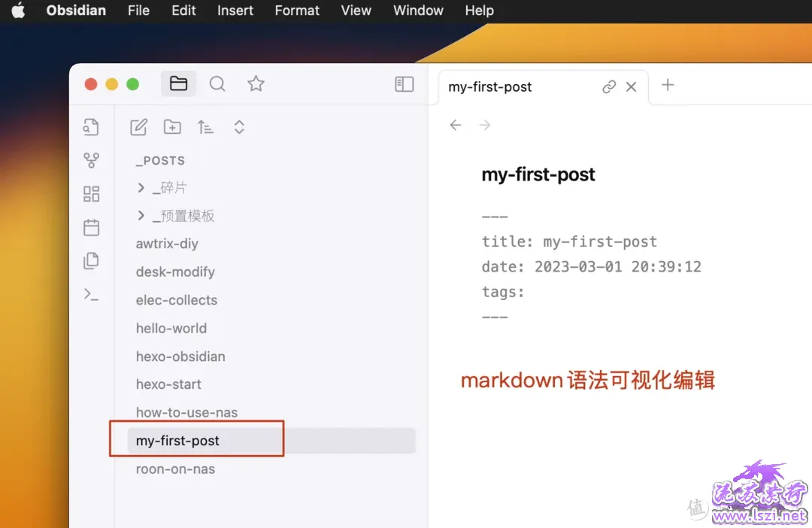Open the Insert menu
812x528 pixels.
click(235, 11)
